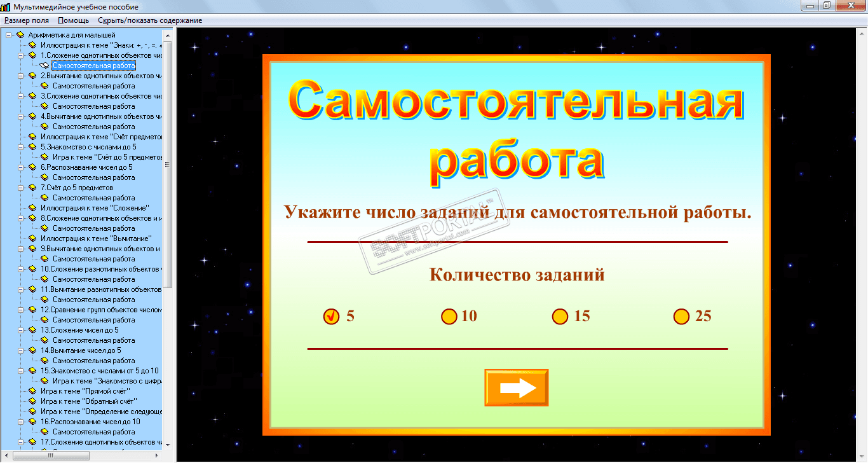Click contents tree scroll-up arrow
Screen dimensions: 868x463
pos(168,34)
